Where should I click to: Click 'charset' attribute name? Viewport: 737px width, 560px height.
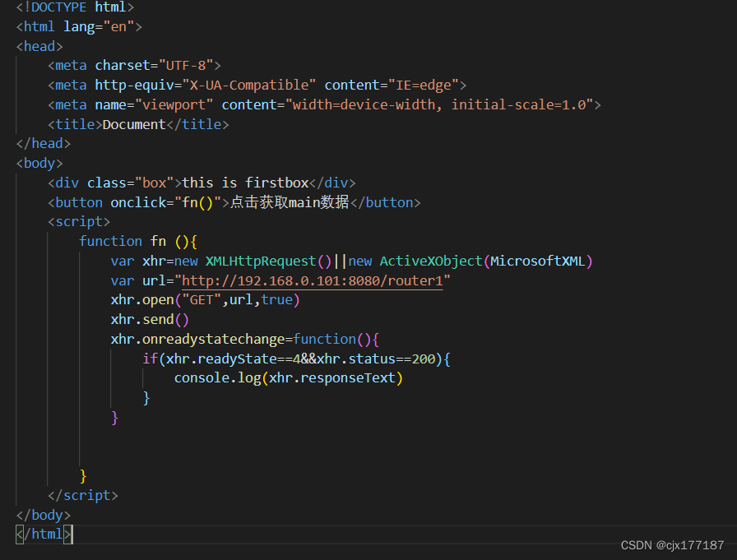coord(123,65)
